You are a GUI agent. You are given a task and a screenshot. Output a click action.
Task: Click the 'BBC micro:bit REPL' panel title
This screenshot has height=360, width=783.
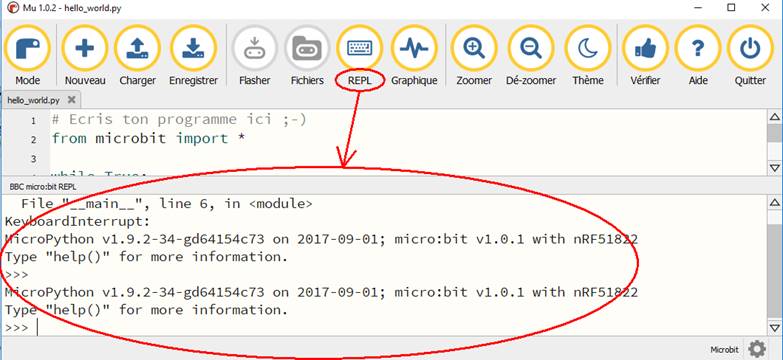click(x=43, y=186)
